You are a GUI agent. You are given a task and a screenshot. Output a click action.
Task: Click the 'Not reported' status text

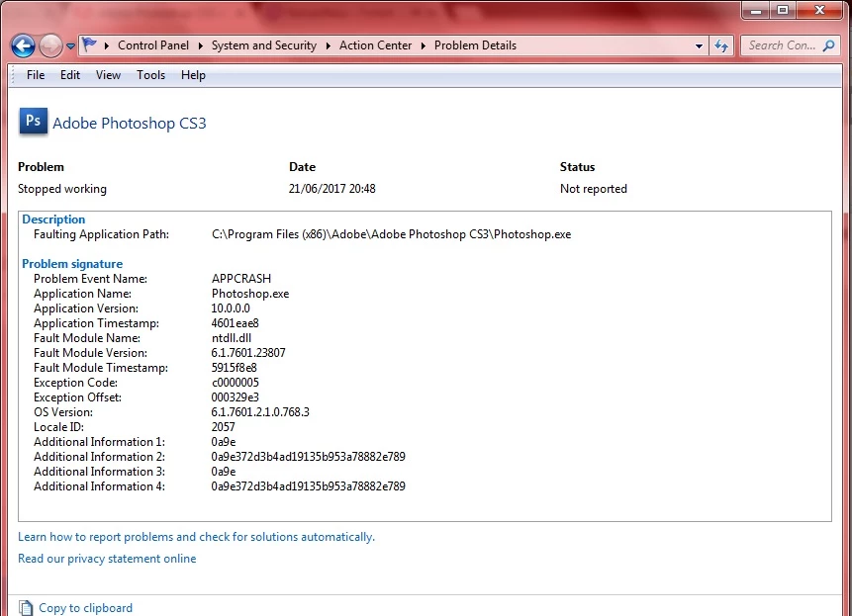click(x=594, y=189)
